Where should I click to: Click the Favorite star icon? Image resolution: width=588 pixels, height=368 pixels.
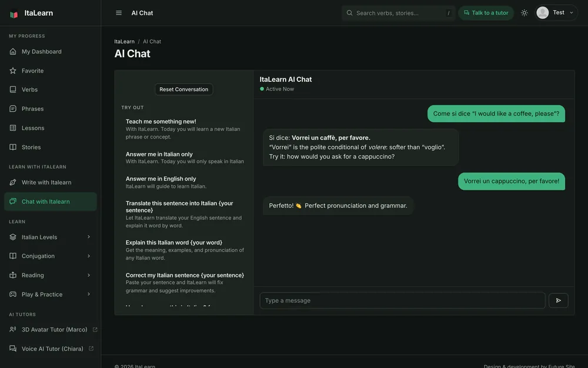pos(13,71)
